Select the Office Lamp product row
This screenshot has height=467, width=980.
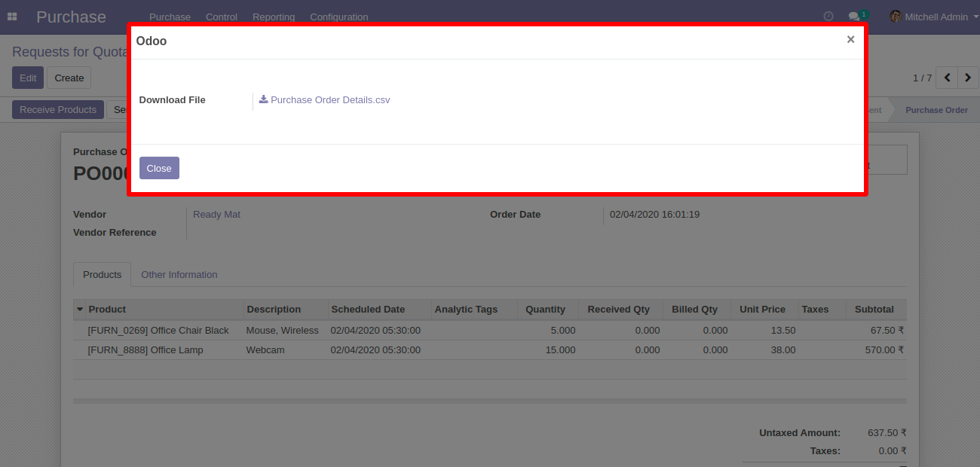point(490,350)
